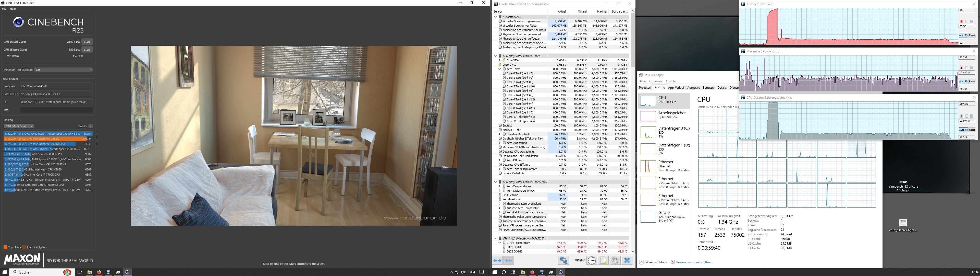
Task: Open Cinebench Help menu
Action: 13,9
